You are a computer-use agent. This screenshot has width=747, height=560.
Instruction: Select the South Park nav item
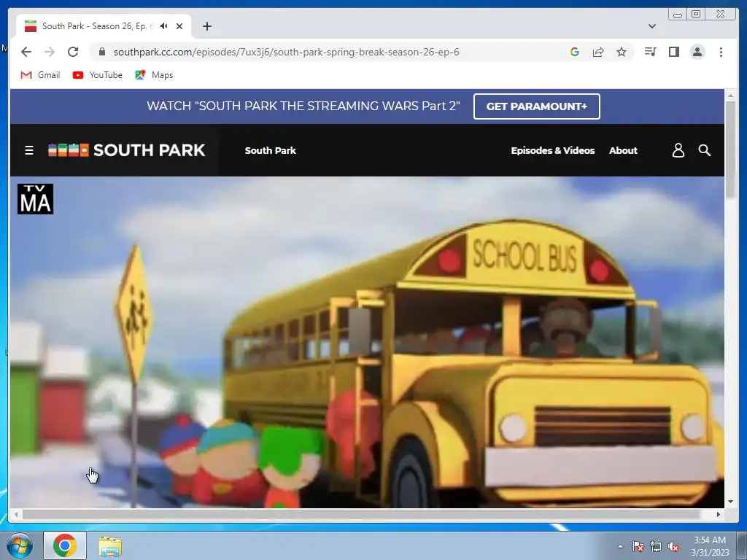coord(270,150)
